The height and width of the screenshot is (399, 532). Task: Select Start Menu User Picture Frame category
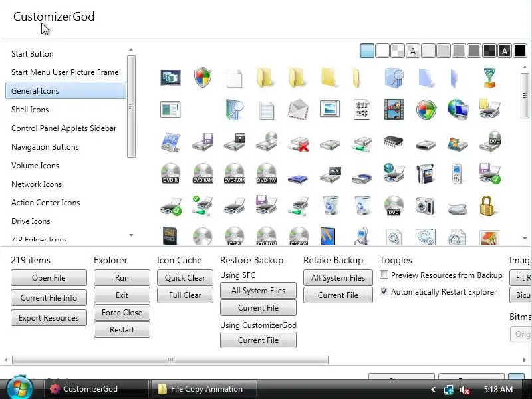65,72
